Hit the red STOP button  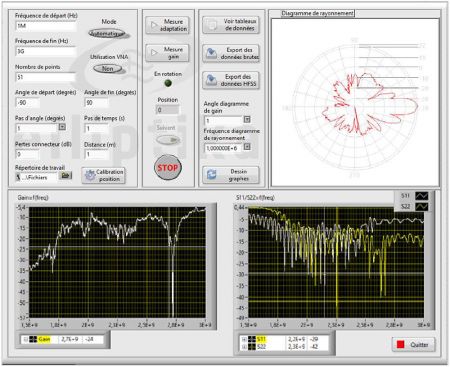(x=168, y=168)
